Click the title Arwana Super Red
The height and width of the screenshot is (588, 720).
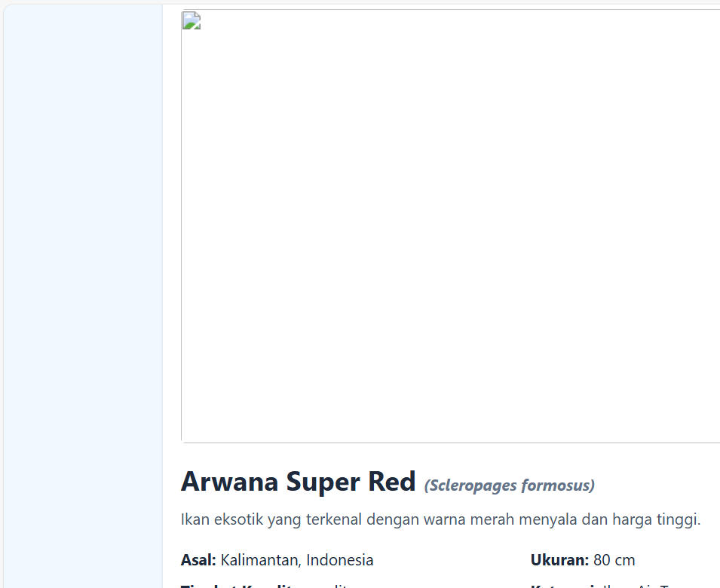coord(298,481)
